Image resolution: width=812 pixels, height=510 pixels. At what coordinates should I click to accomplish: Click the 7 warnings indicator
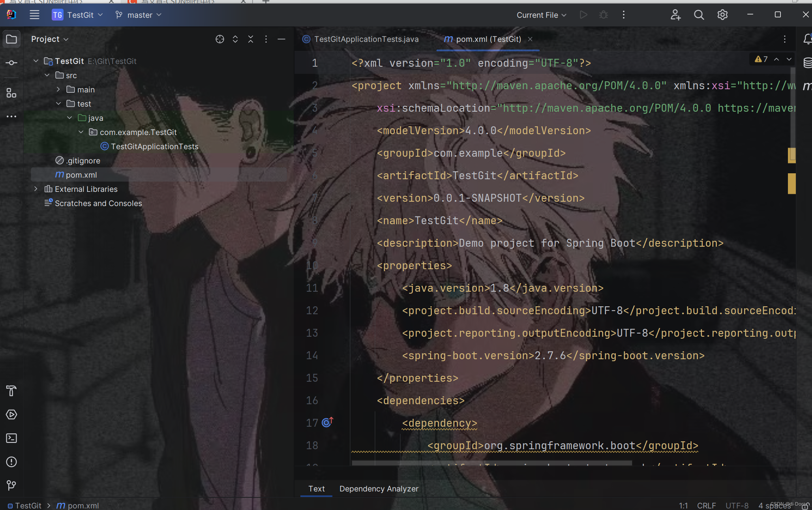pyautogui.click(x=761, y=59)
